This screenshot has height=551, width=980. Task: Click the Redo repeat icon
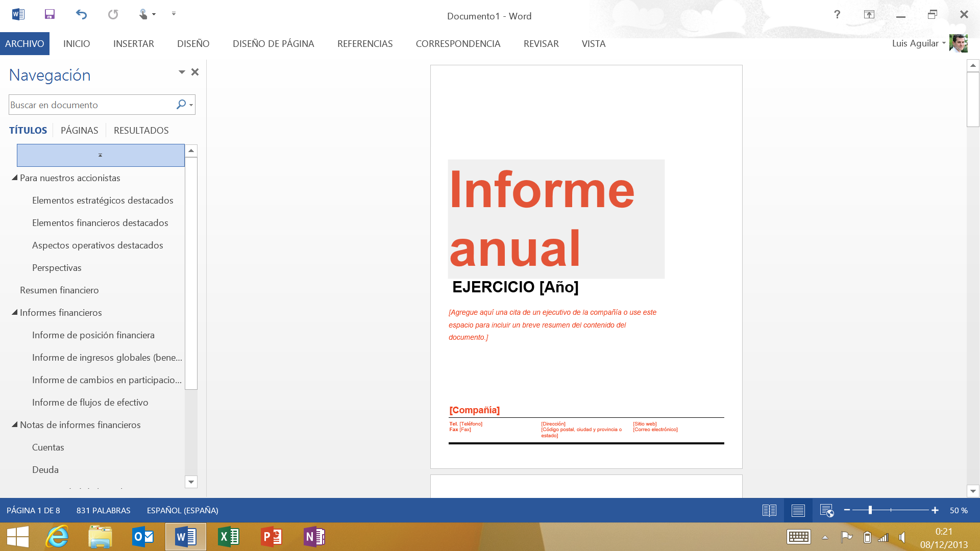113,14
